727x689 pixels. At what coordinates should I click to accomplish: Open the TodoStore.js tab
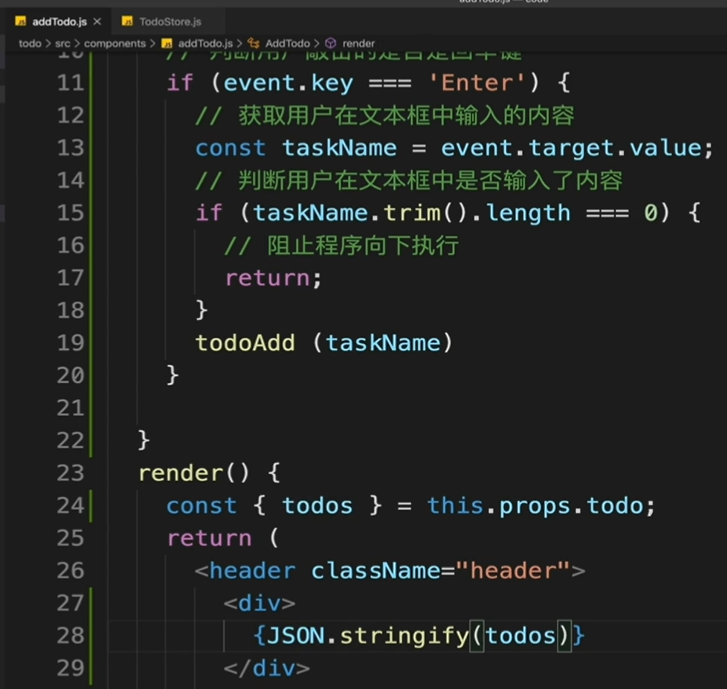tap(170, 22)
